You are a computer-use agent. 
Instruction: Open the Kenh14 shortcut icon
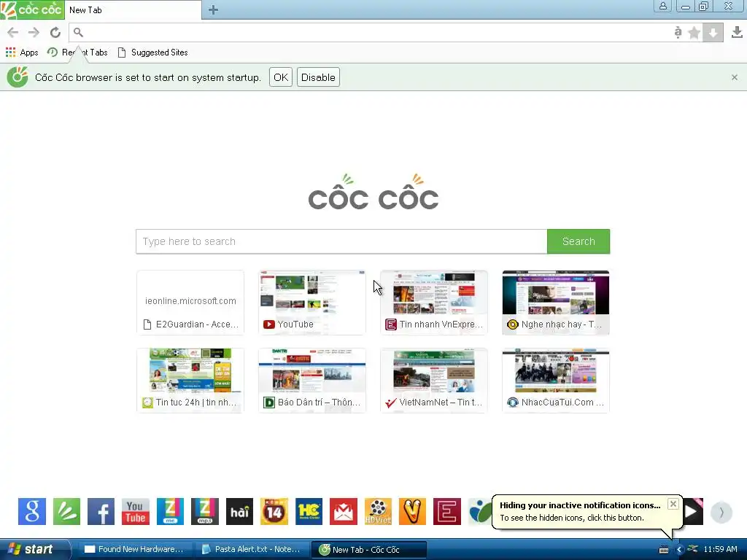(274, 511)
